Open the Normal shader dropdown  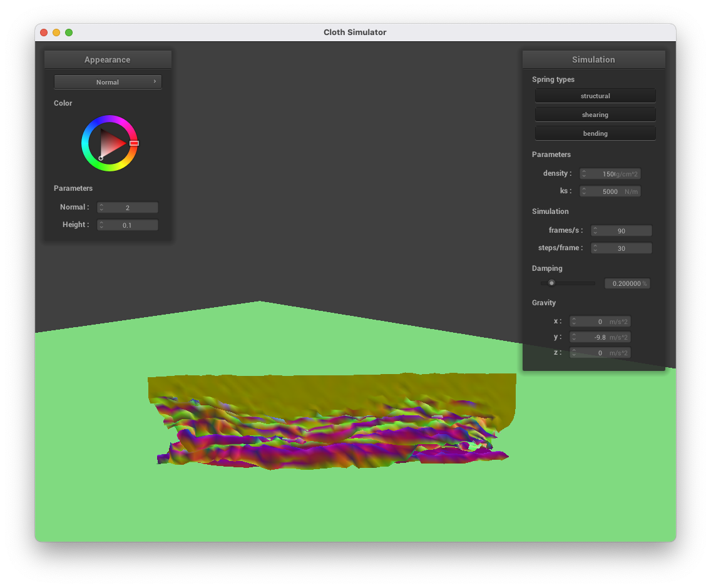[x=108, y=82]
